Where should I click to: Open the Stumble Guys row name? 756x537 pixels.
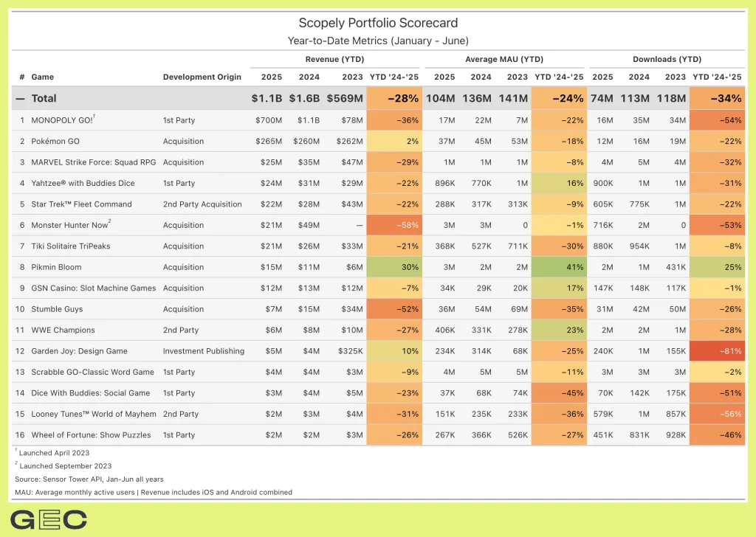click(57, 309)
